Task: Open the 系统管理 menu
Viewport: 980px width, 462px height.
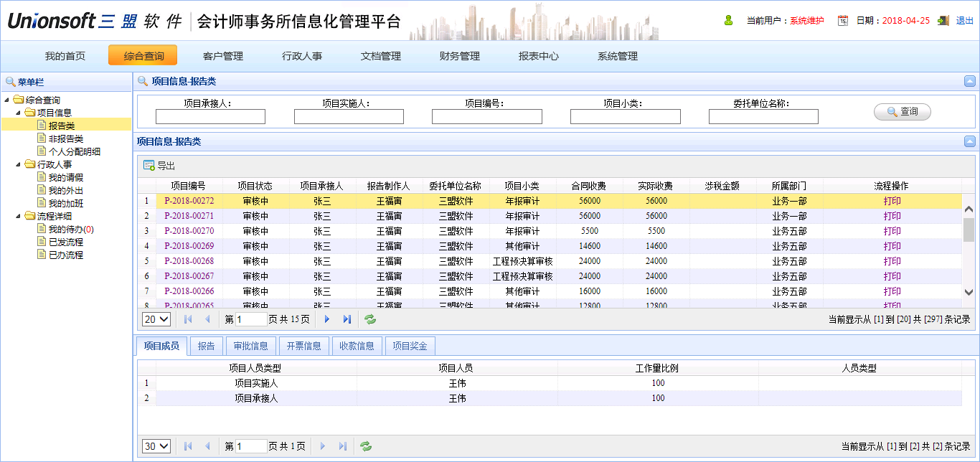Action: pos(618,56)
